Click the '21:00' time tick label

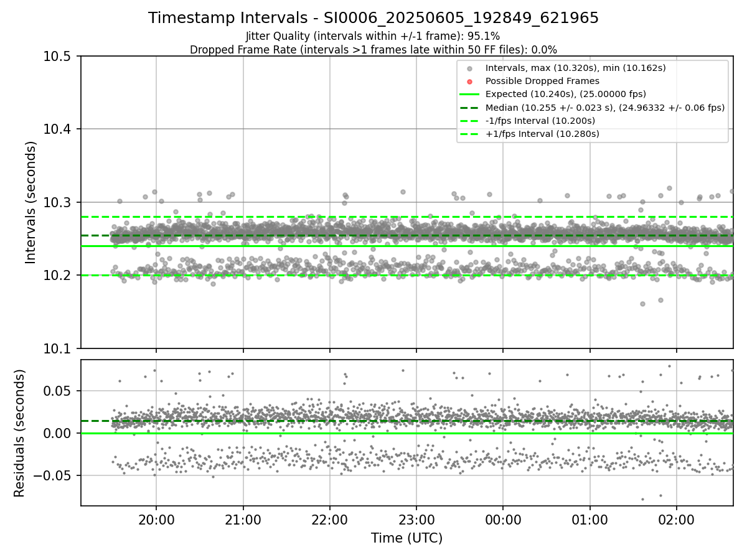(243, 519)
